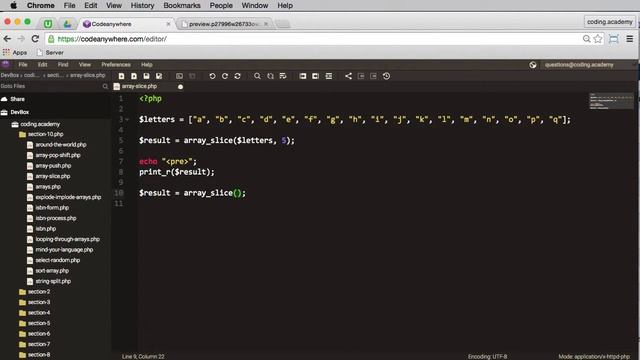
Task: Open sort-array.php file
Action: click(52, 271)
